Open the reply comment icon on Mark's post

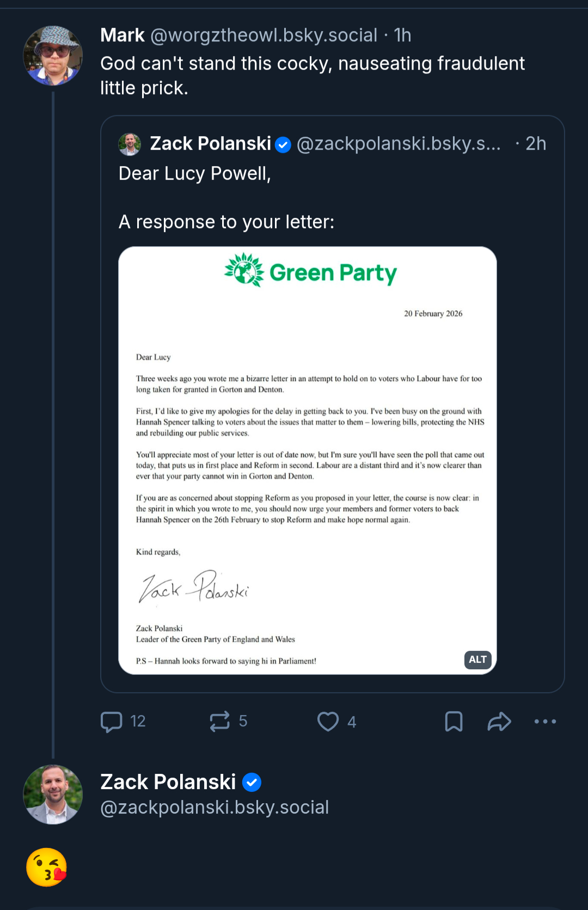pyautogui.click(x=112, y=722)
